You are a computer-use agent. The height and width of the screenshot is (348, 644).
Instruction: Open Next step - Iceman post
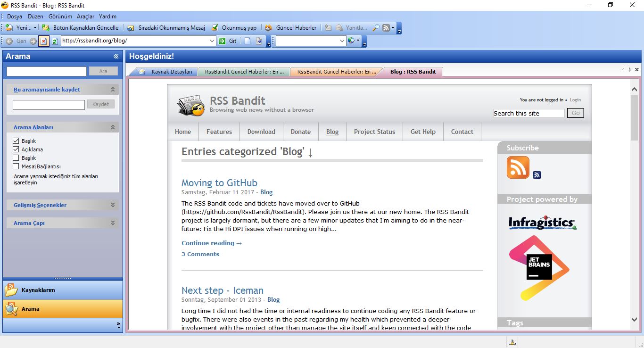(223, 290)
